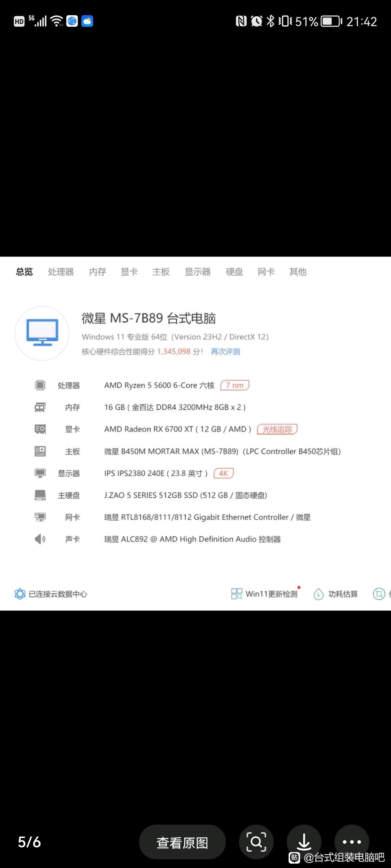Screen dimensions: 391x868
Task: Click the 光线追踪 badge
Action: tap(277, 429)
